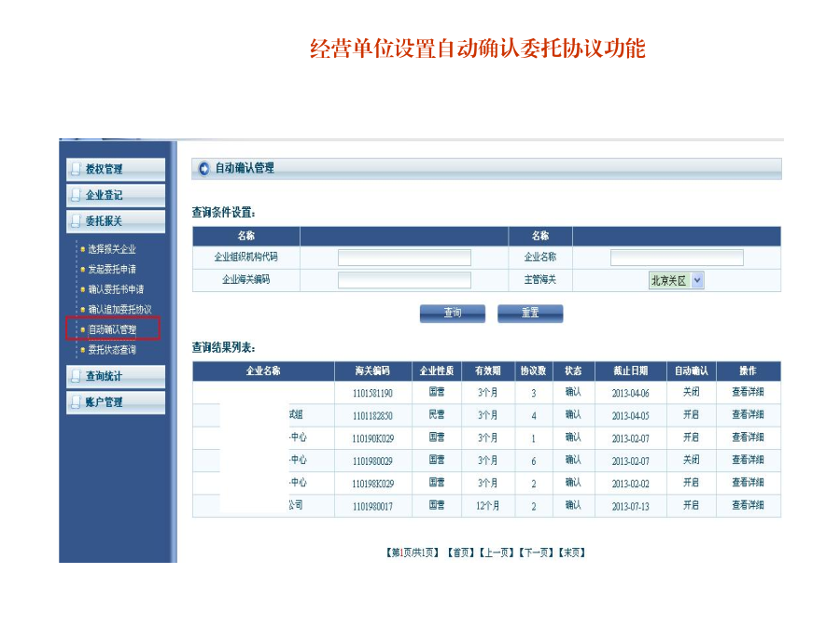
Task: Click 查看详细 for customs code 1101182850
Action: 748,414
